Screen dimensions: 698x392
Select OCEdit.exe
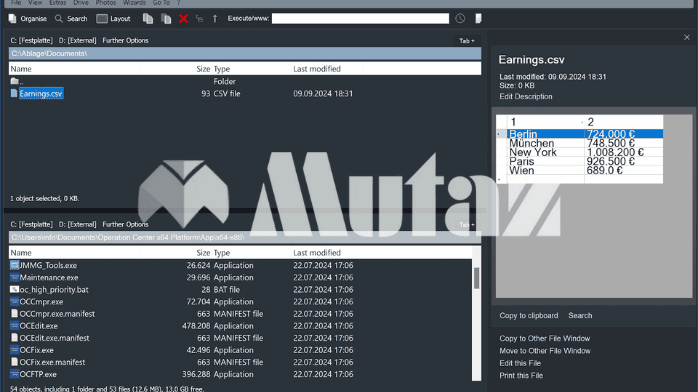[x=39, y=326]
